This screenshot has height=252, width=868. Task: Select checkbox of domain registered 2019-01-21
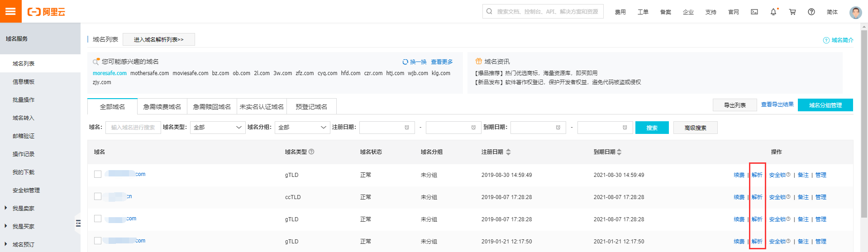98,241
